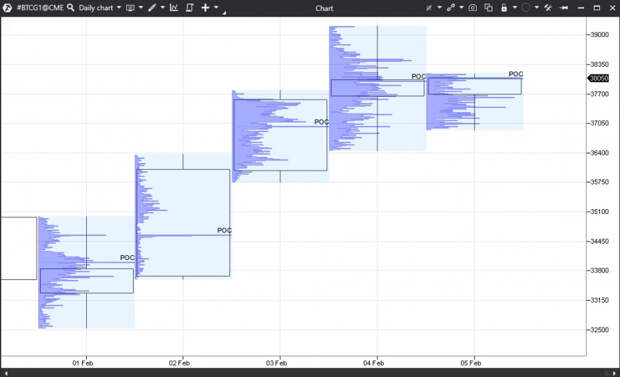Click the chain link icon
Image resolution: width=620 pixels, height=377 pixels.
(x=451, y=8)
